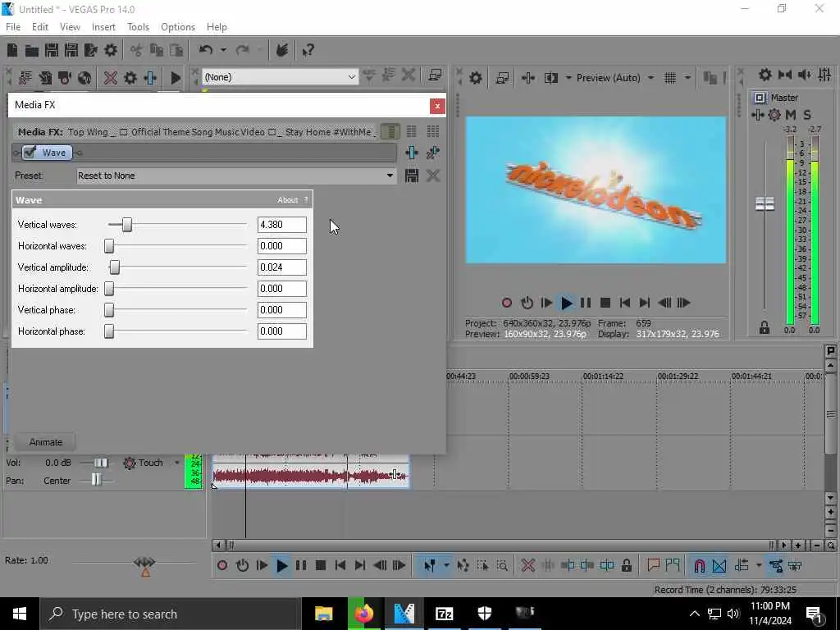Move the Master volume fader

[765, 203]
